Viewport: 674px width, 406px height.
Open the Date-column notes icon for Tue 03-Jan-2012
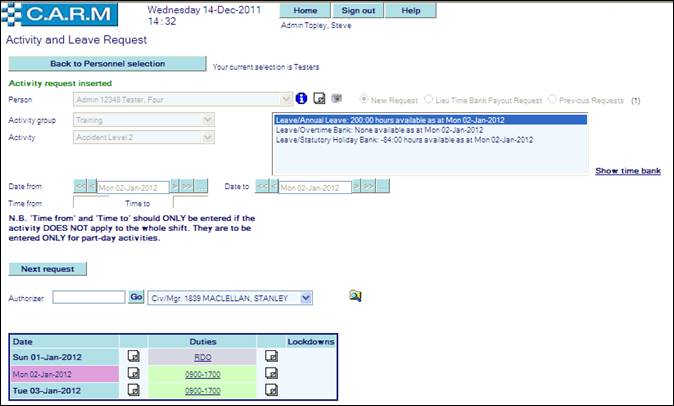(x=134, y=389)
